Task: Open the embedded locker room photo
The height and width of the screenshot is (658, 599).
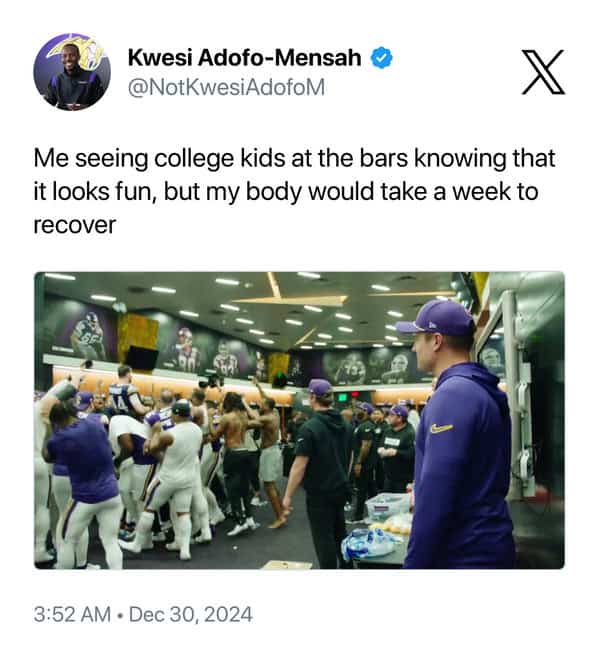Action: [x=299, y=420]
